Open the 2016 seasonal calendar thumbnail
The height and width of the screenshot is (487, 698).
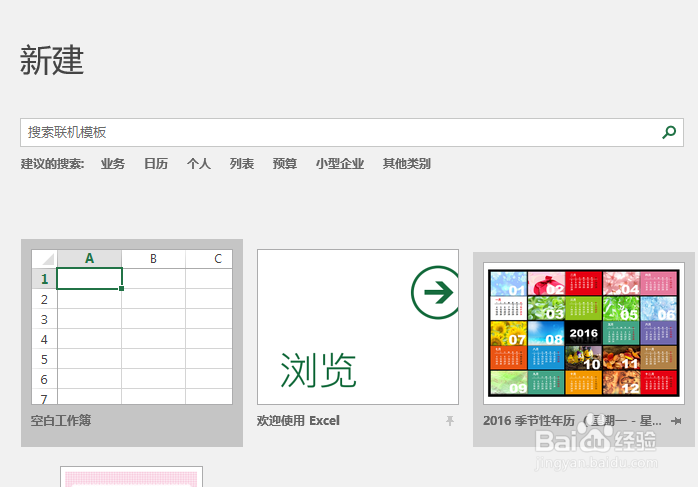[584, 333]
